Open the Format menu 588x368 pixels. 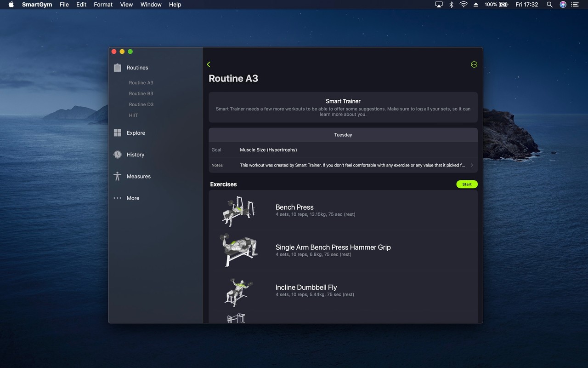click(x=103, y=5)
